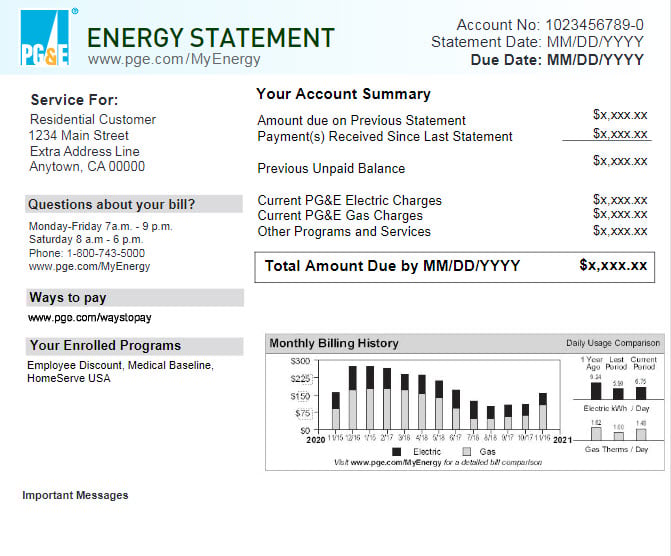Click the Questions about your bill? header

tap(134, 204)
